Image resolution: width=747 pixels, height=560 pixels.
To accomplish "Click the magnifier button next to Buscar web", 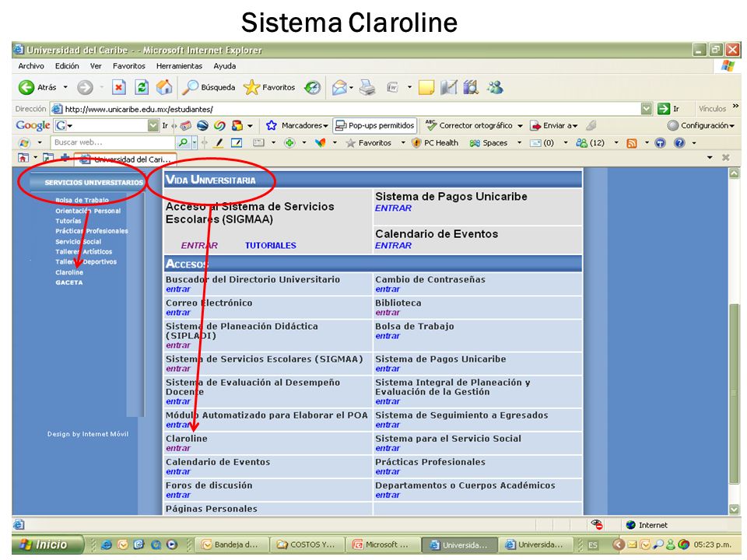I will 183,142.
